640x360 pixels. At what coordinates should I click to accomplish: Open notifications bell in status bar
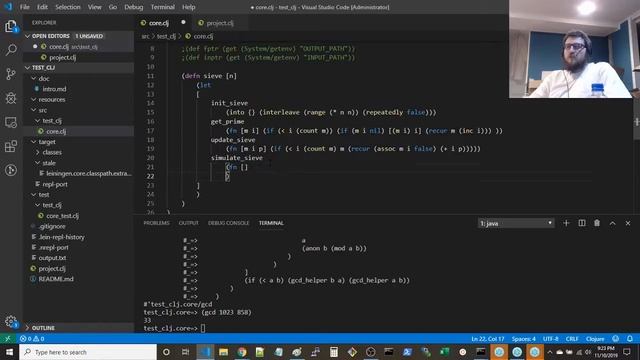(630, 339)
